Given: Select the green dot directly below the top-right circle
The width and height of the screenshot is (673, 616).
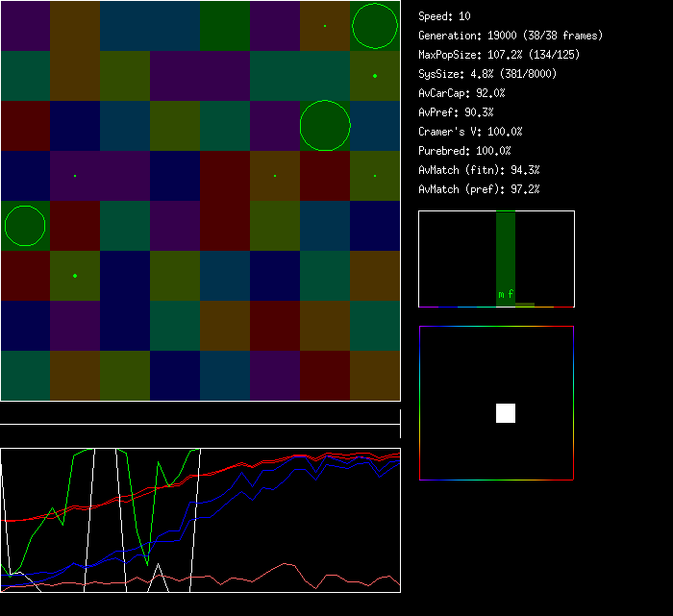Looking at the screenshot, I should [x=375, y=76].
